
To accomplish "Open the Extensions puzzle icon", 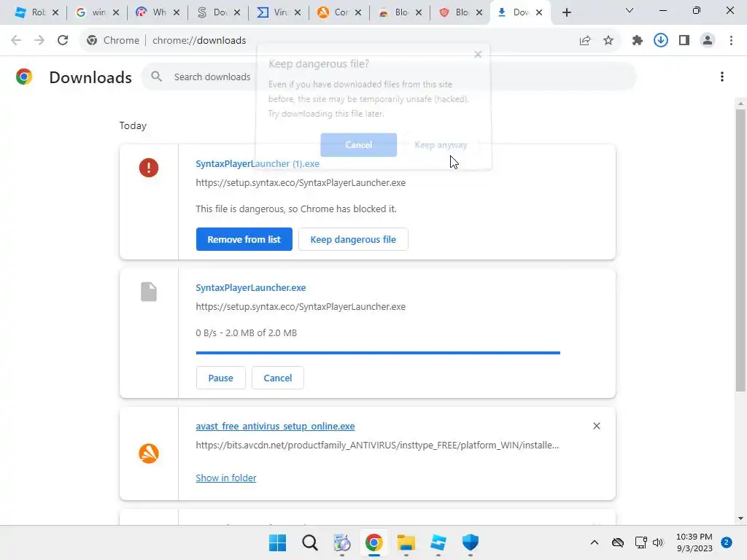I will click(x=638, y=41).
